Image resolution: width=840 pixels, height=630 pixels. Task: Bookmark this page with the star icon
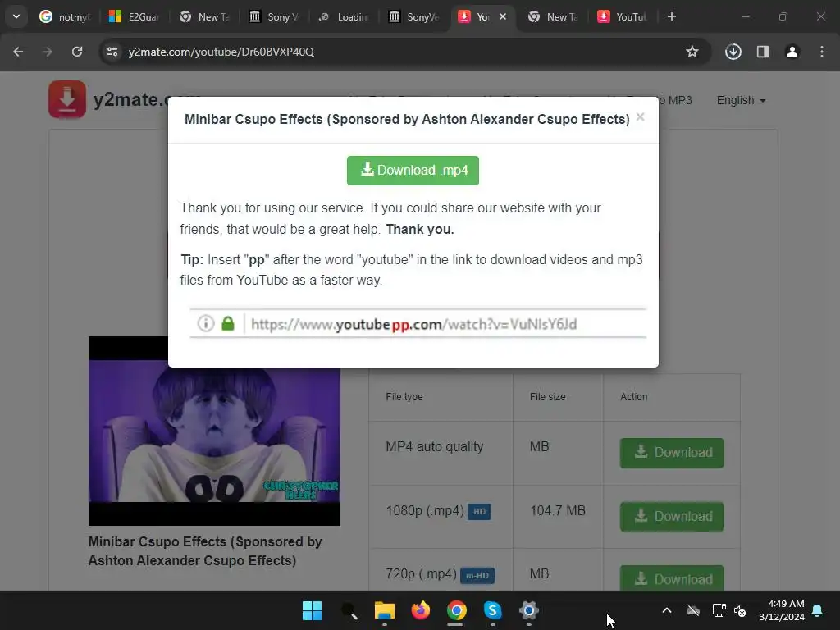[692, 52]
